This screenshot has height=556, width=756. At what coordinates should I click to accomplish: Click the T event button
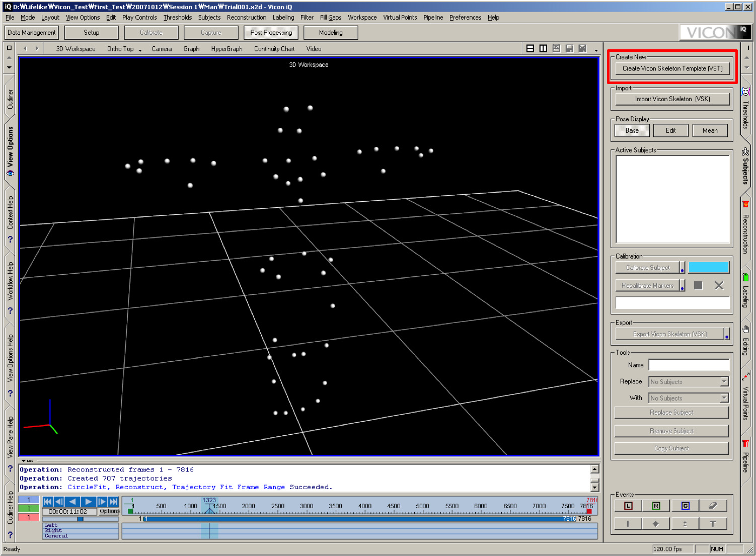(713, 524)
